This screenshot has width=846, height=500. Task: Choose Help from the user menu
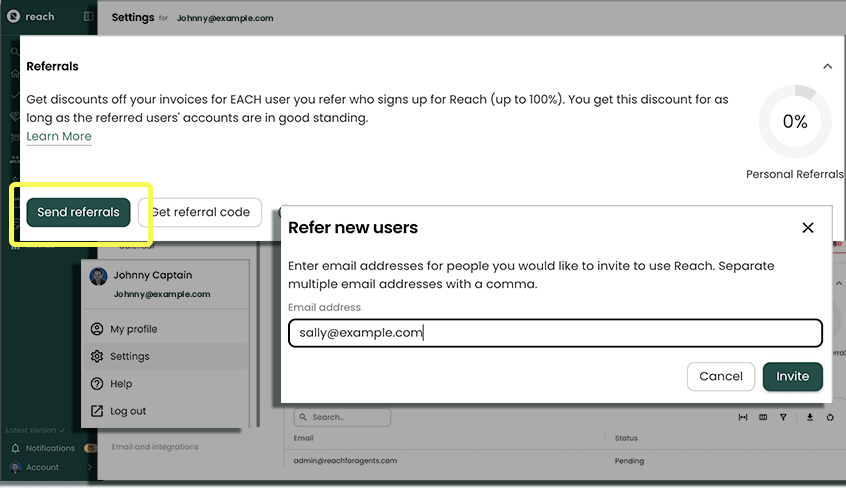click(120, 384)
